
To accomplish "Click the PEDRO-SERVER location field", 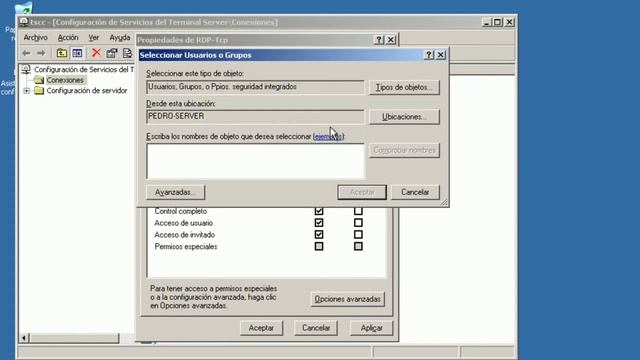I will 255,116.
